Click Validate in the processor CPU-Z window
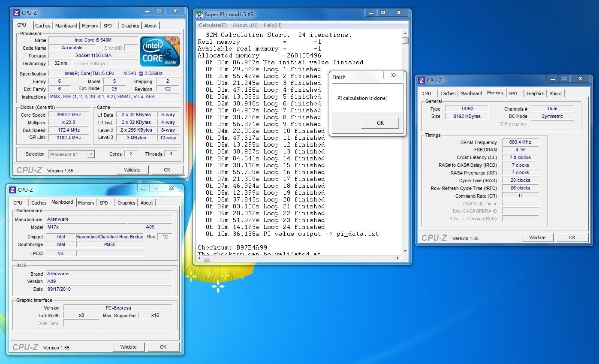This screenshot has height=364, width=599. point(132,170)
